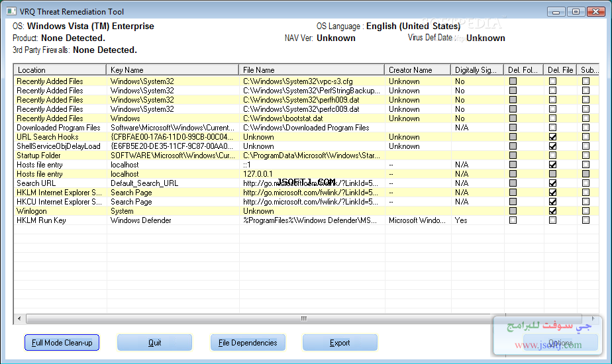The height and width of the screenshot is (364, 612).
Task: Click Default_Search_URL key name
Action: pyautogui.click(x=144, y=183)
